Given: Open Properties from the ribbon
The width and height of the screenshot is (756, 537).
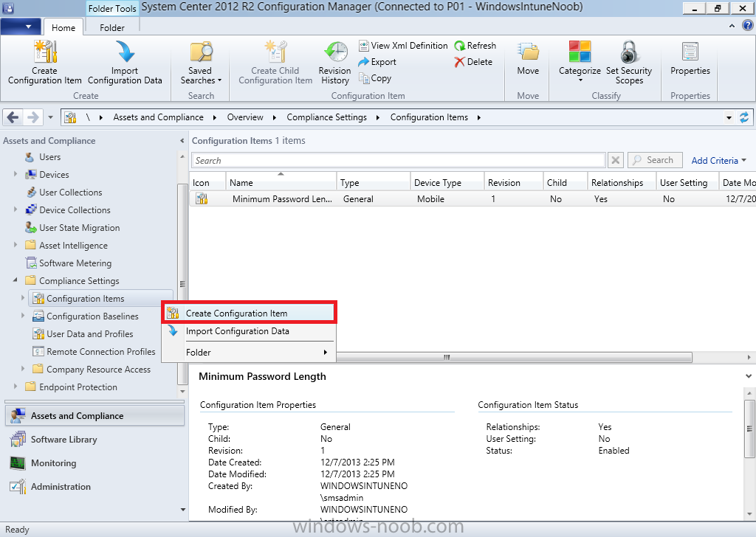Looking at the screenshot, I should (690, 59).
